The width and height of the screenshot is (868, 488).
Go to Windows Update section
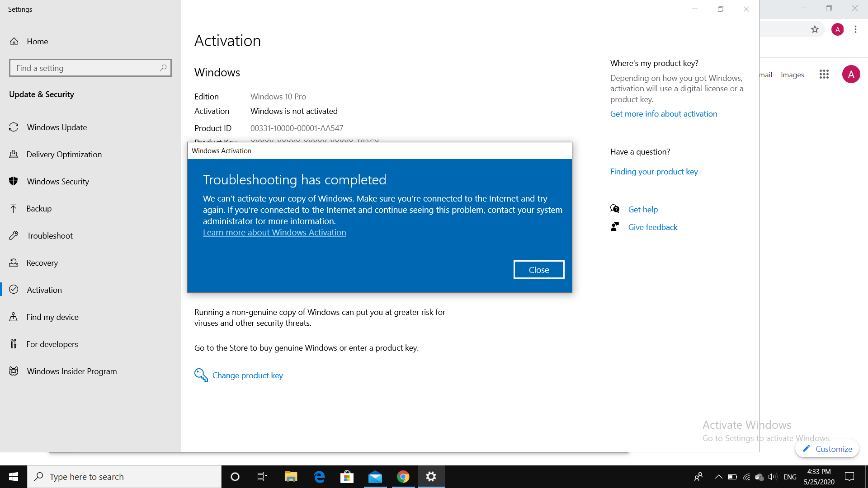point(90,127)
